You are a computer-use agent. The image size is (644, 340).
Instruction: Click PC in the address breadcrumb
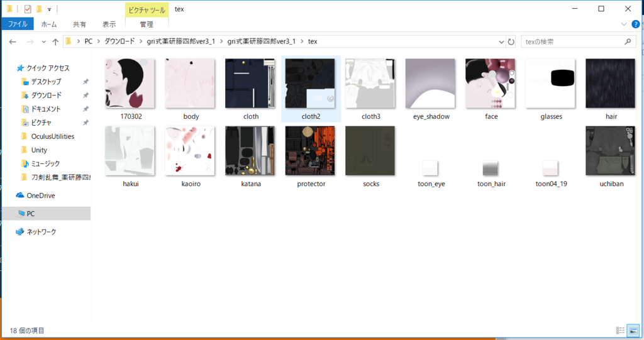(x=88, y=41)
